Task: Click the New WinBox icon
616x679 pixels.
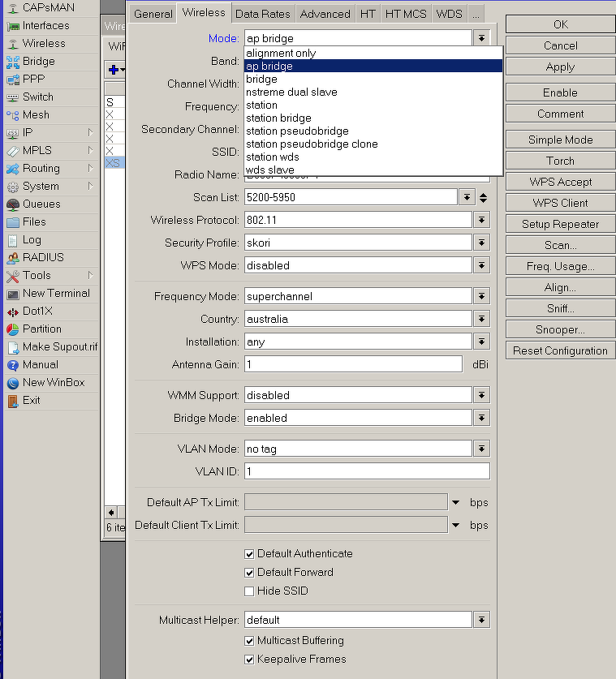Action: (x=13, y=383)
